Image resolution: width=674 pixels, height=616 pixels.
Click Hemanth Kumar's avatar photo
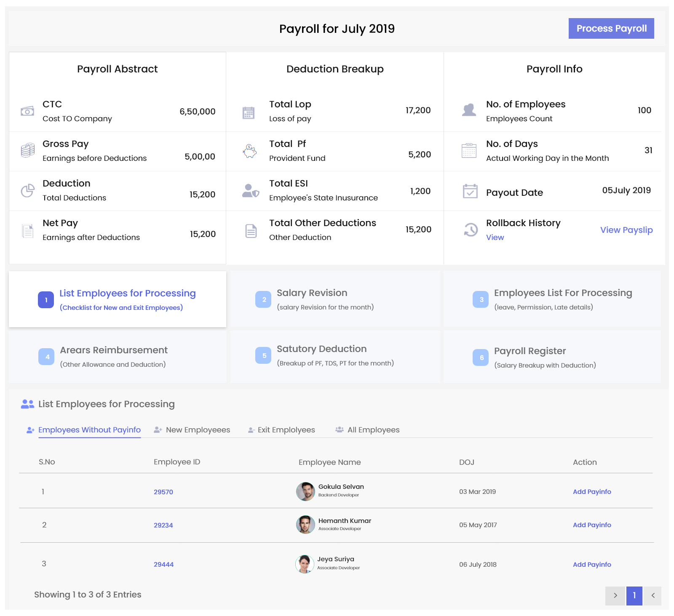click(306, 525)
